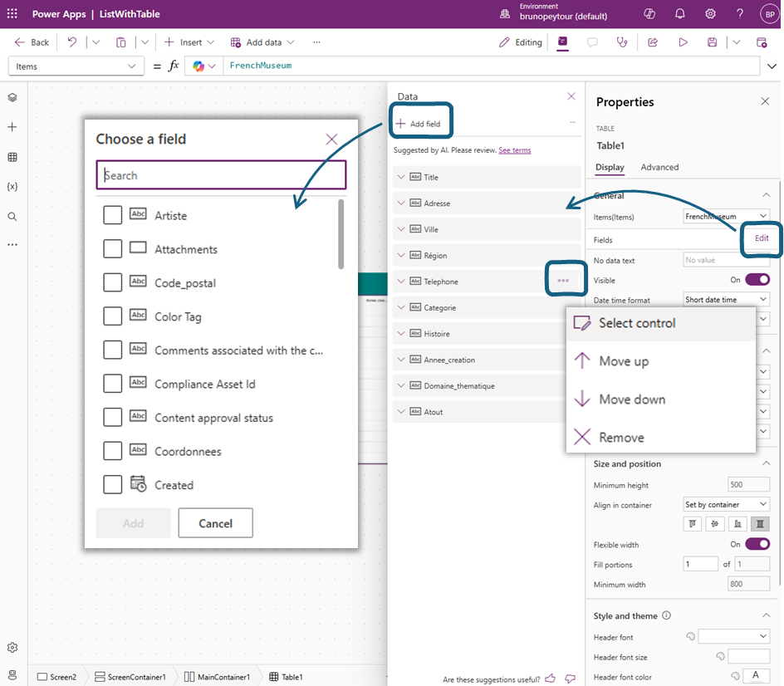The width and height of the screenshot is (784, 686).
Task: Click the Undo arrow in toolbar
Action: (72, 42)
